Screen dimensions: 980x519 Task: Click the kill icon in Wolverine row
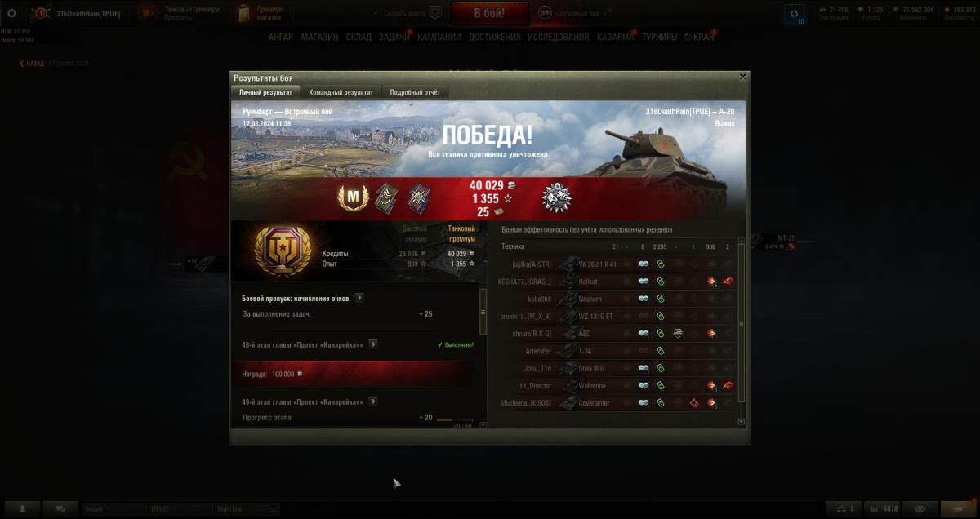pyautogui.click(x=728, y=385)
